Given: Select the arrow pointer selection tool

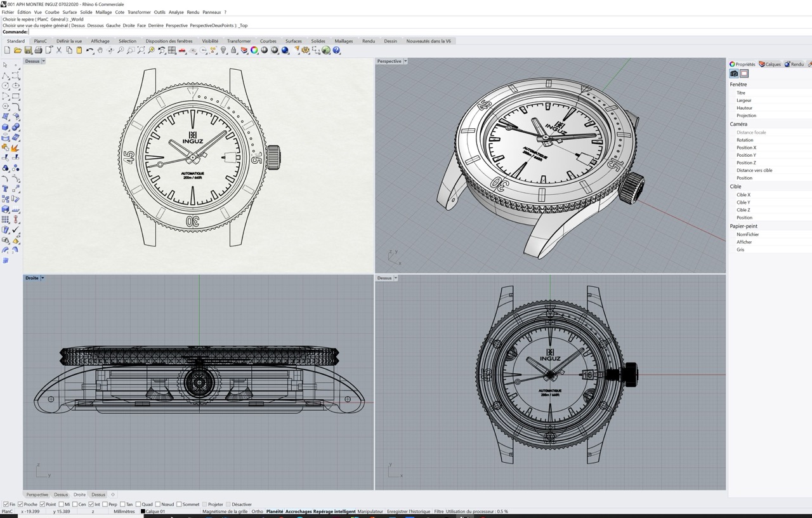Looking at the screenshot, I should (5, 65).
